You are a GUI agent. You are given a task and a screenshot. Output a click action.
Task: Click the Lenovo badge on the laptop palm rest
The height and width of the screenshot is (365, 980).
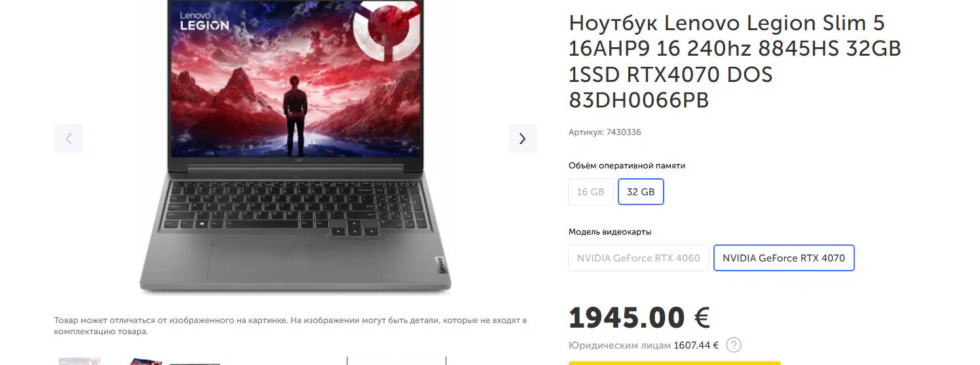point(440,263)
